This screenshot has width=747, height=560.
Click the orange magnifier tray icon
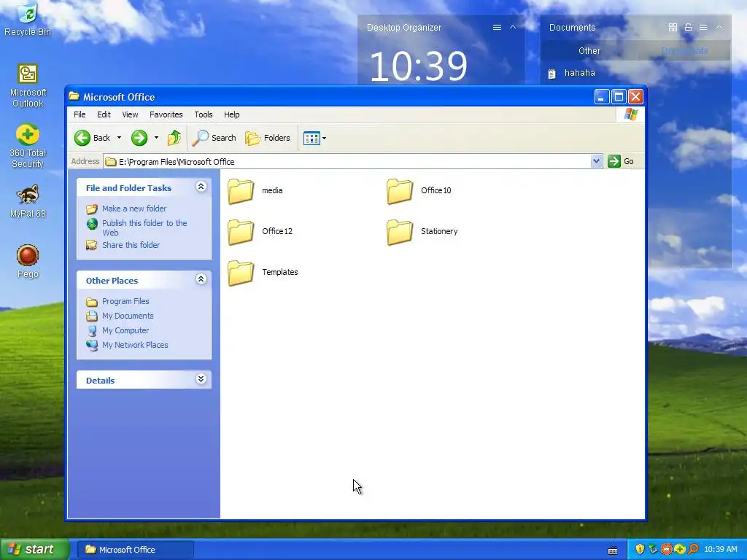click(x=693, y=549)
